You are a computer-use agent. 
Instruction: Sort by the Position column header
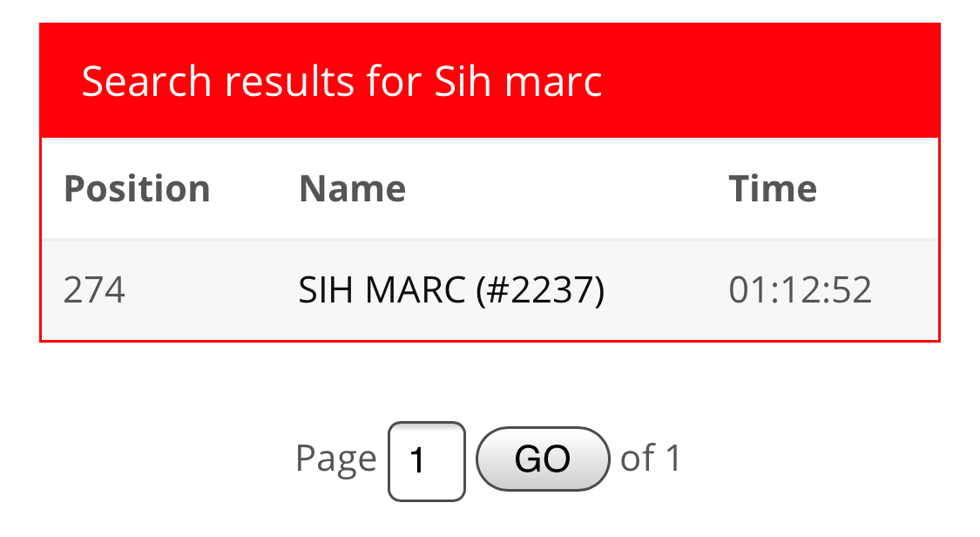[x=137, y=189]
